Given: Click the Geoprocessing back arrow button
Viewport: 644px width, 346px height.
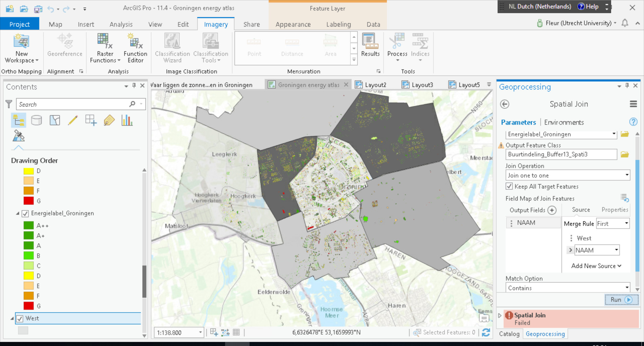Looking at the screenshot, I should (504, 104).
